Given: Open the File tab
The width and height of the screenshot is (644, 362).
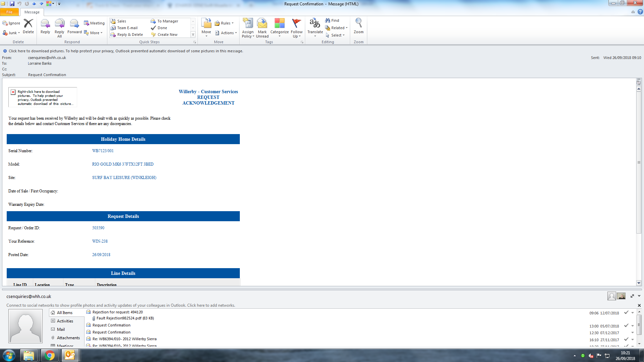Looking at the screenshot, I should (x=9, y=12).
